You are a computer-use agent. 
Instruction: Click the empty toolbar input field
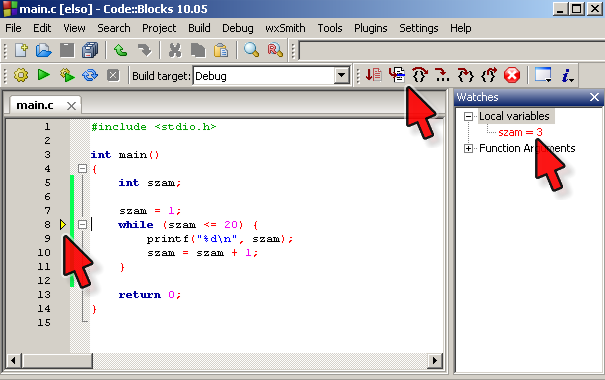452,51
